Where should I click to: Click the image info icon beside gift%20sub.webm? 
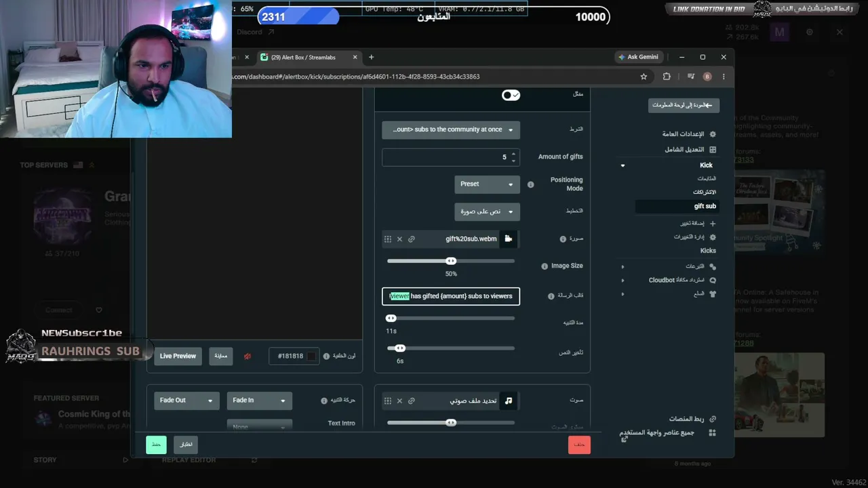(x=563, y=239)
